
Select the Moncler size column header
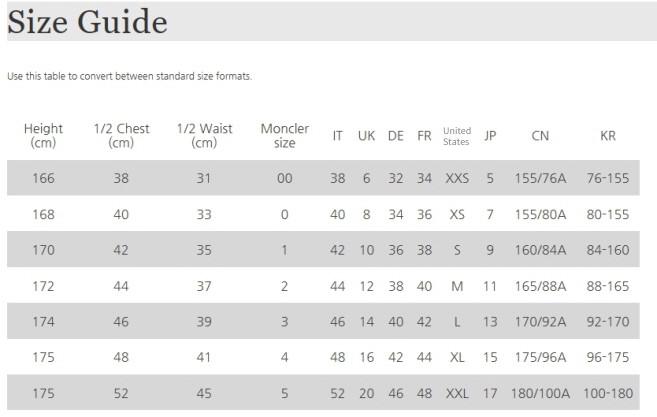tap(285, 135)
